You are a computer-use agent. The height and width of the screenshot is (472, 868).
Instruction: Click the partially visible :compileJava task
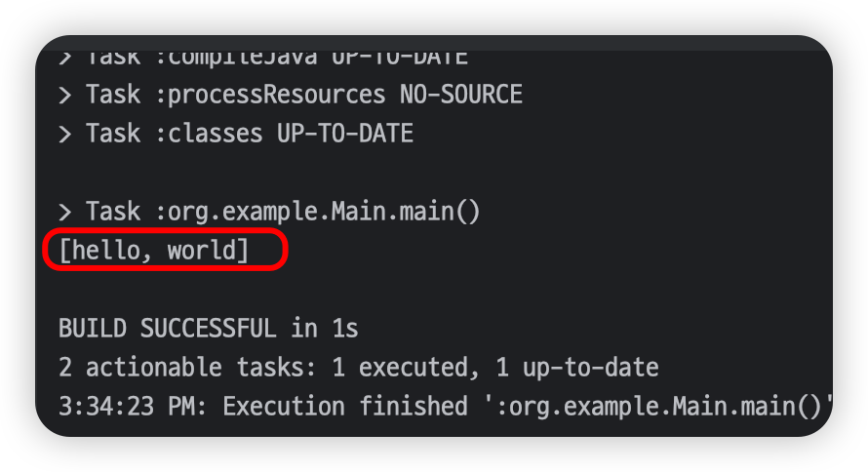242,58
